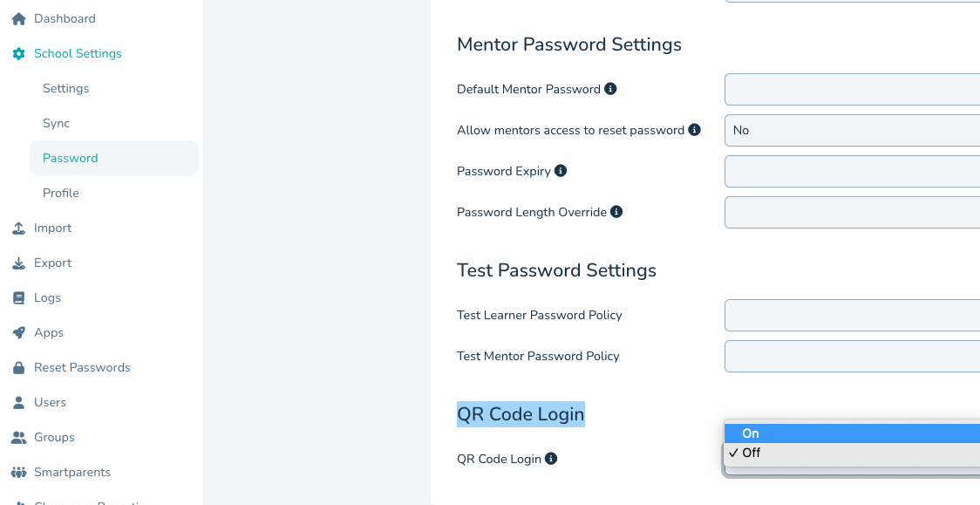Click the Export download icon

pyautogui.click(x=18, y=263)
